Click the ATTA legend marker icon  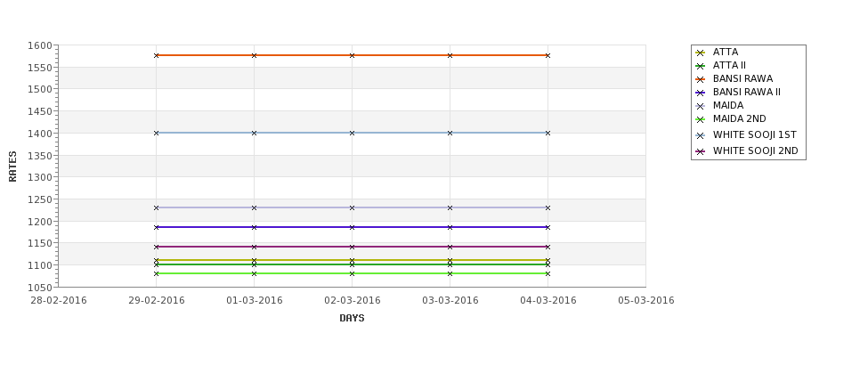700,53
